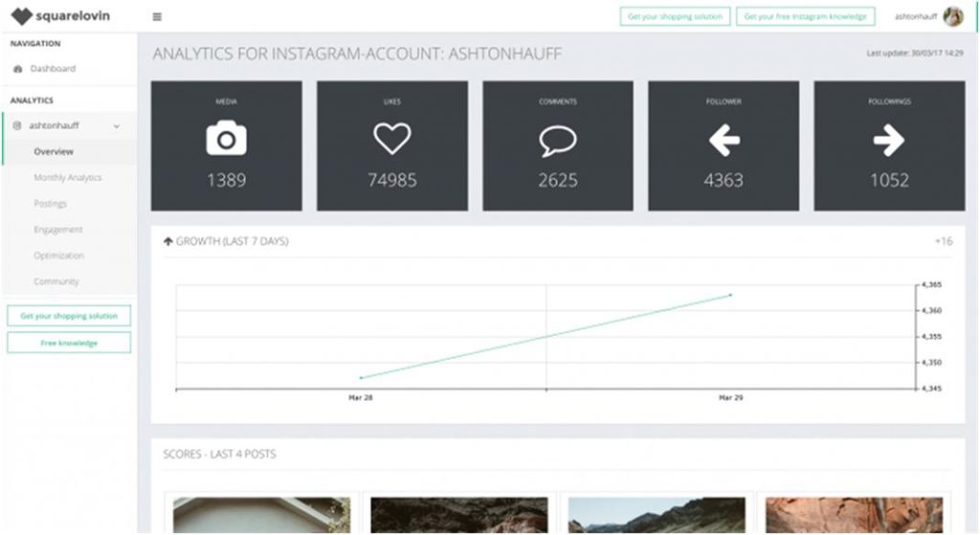Click the follower count 4363
Screen dimensions: 980x535
(x=724, y=181)
